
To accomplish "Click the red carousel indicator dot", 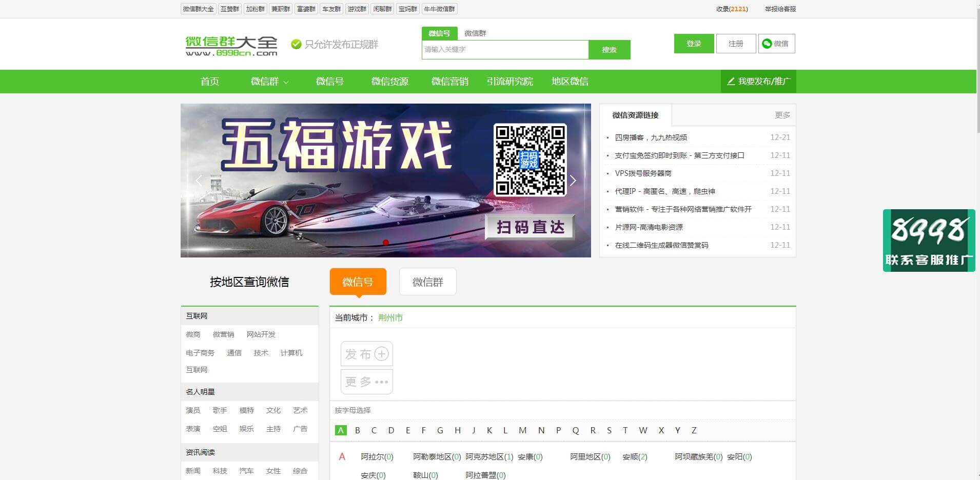I will tap(386, 243).
